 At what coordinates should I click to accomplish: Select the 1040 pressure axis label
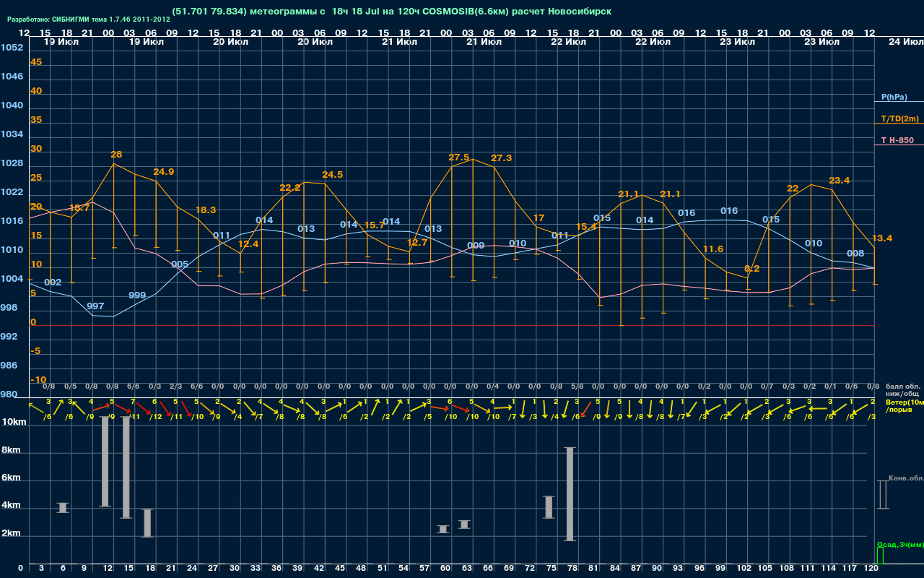[x=12, y=105]
